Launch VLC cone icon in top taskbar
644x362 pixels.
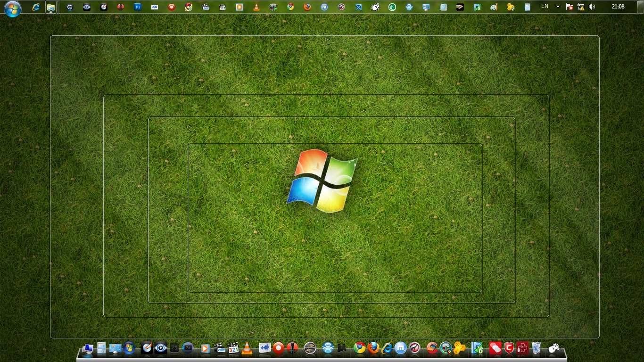[x=256, y=7]
